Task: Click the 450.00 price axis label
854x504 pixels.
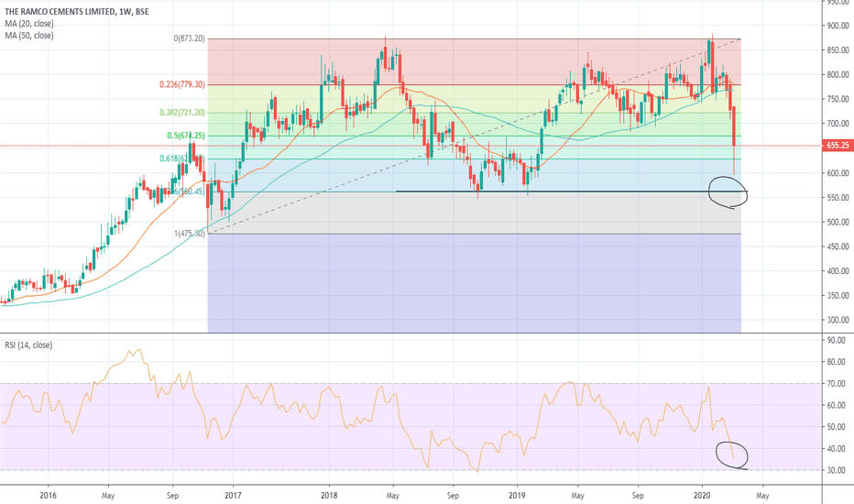Action: 838,247
